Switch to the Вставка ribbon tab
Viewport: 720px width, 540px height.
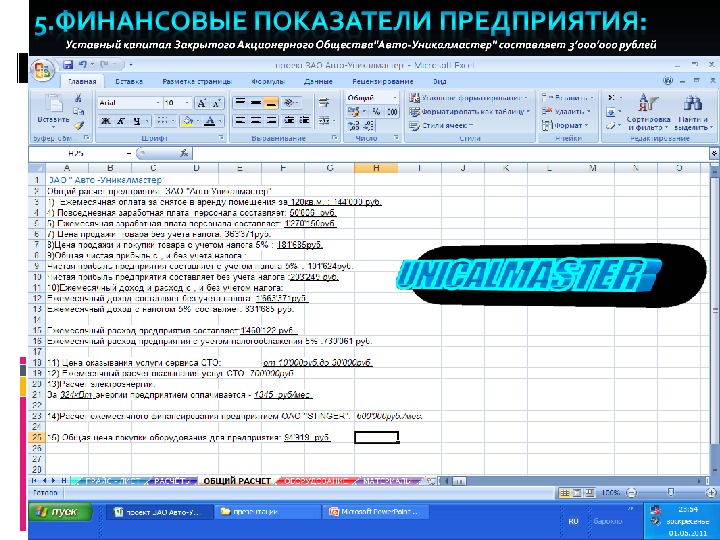point(129,82)
